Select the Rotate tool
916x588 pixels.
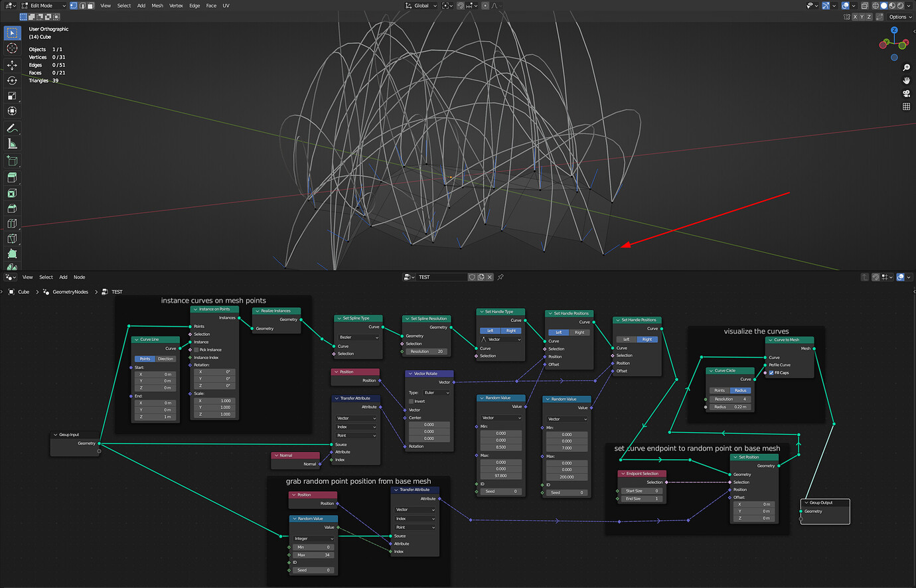point(11,80)
